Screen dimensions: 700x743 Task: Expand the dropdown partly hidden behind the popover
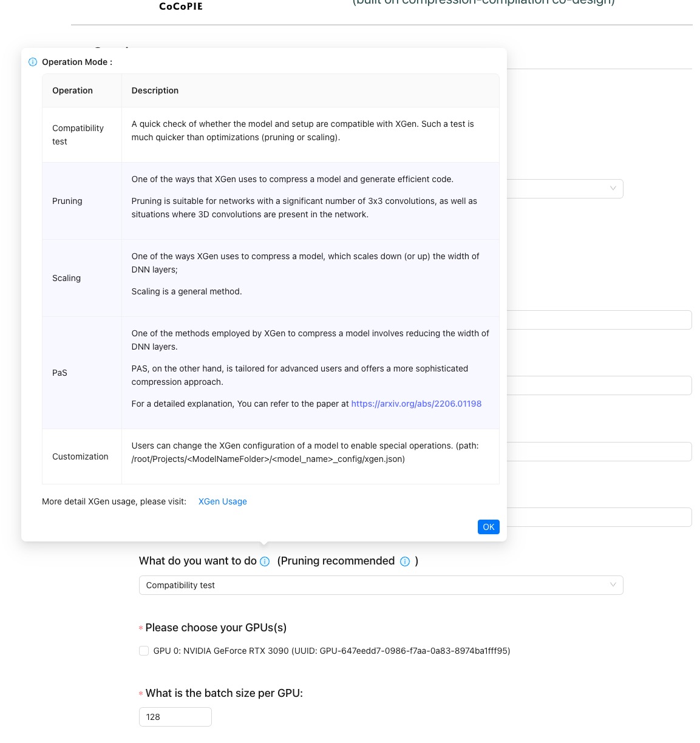pyautogui.click(x=565, y=188)
